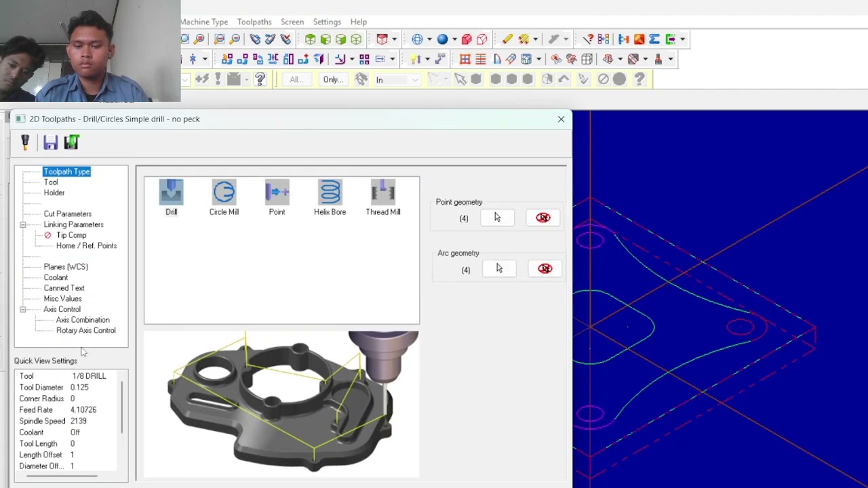Open the dropdown arrow next to the globe icon
868x488 pixels.
click(429, 39)
